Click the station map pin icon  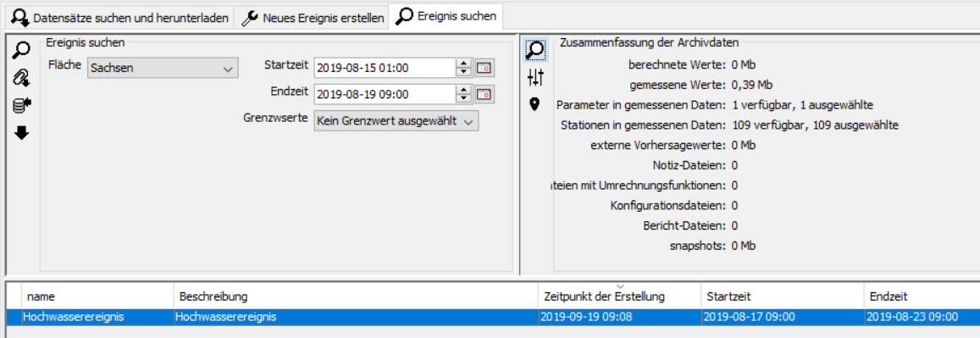534,104
